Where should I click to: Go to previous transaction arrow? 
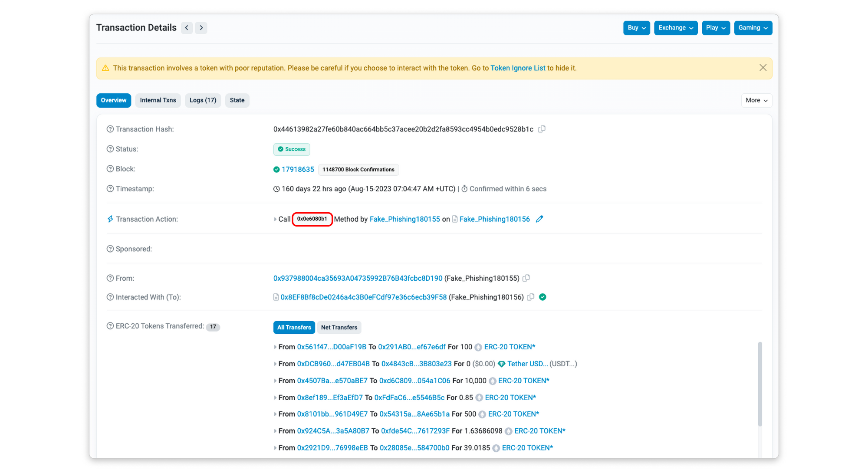click(187, 28)
